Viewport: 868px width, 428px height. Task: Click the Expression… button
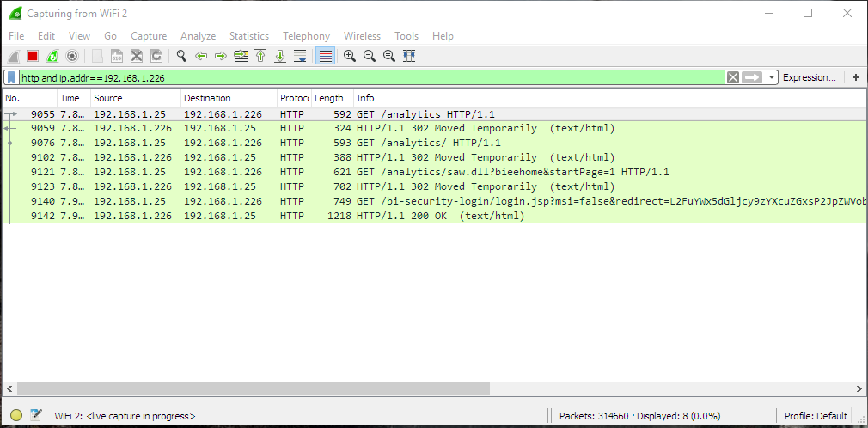pyautogui.click(x=809, y=77)
